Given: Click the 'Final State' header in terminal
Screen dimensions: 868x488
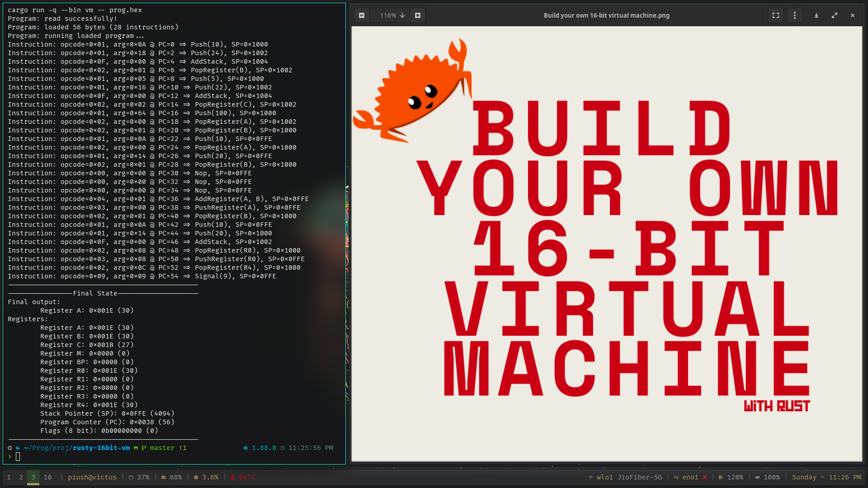Looking at the screenshot, I should click(95, 293).
